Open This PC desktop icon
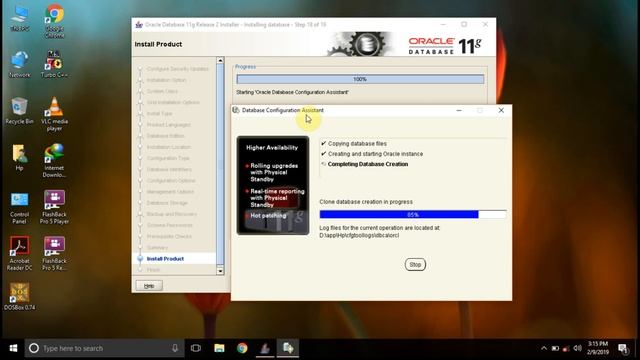Image resolution: width=640 pixels, height=360 pixels. point(19,19)
